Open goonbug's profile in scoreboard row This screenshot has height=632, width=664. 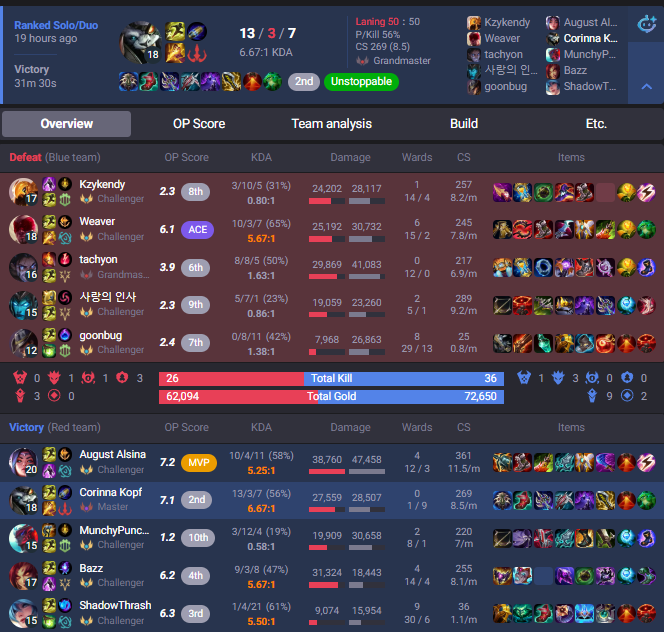(101, 335)
